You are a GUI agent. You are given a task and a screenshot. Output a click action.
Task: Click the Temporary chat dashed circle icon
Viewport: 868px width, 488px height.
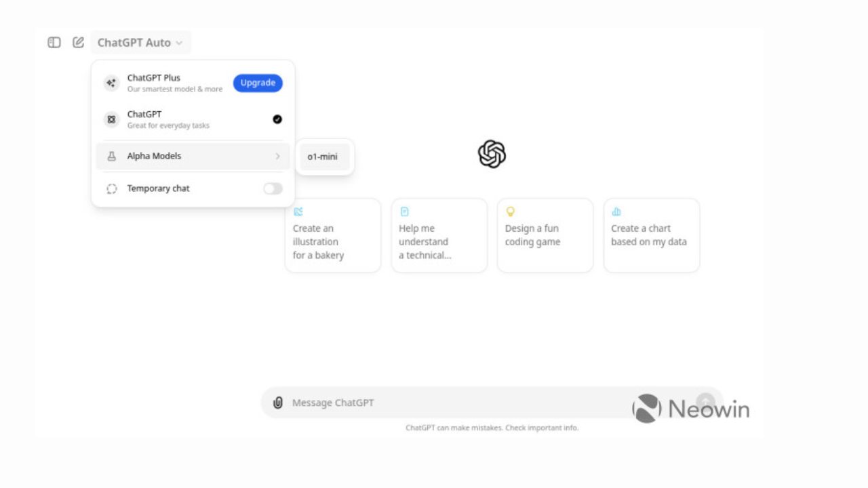pyautogui.click(x=112, y=189)
